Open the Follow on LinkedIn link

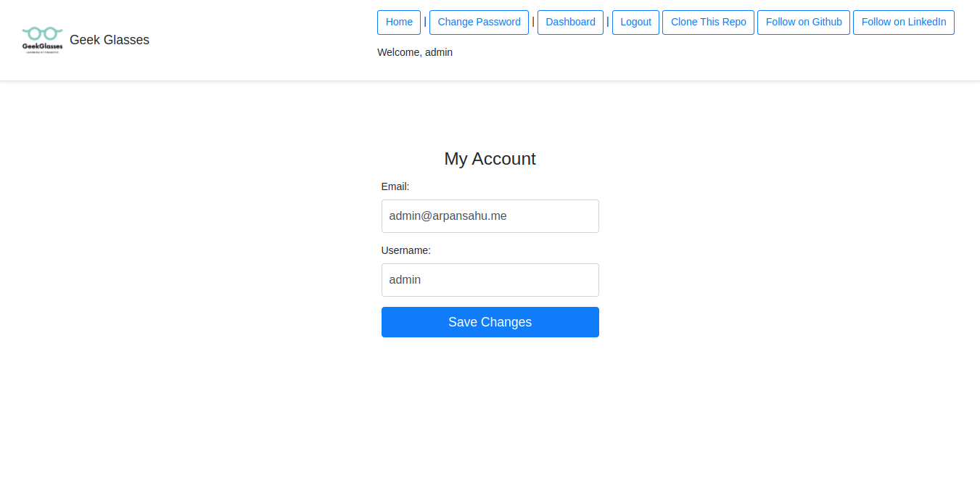903,22
